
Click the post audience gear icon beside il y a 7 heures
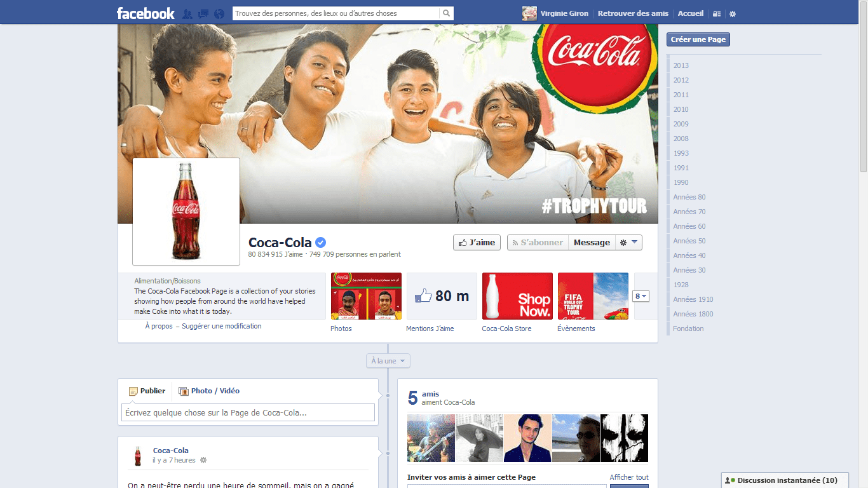[x=203, y=460]
